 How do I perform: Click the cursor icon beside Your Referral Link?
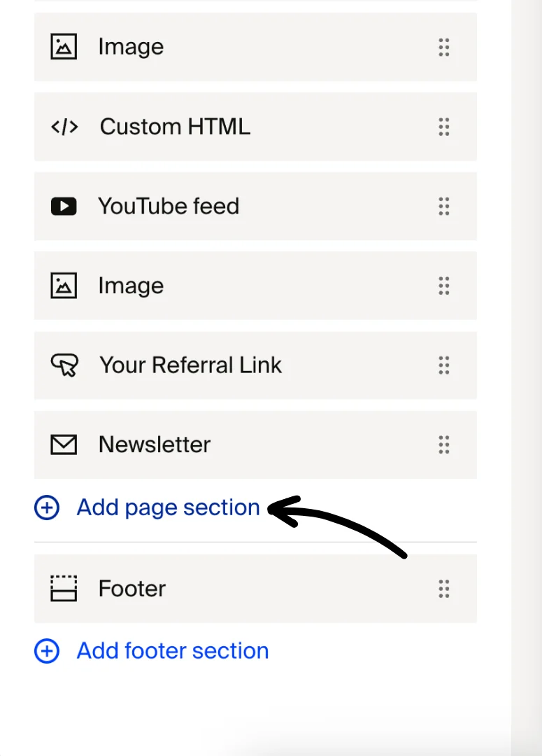(64, 365)
